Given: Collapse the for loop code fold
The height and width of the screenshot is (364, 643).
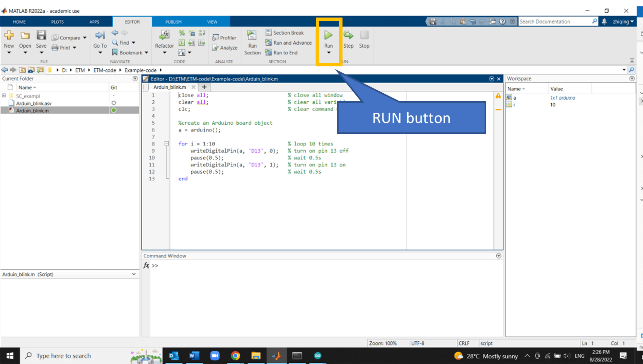Looking at the screenshot, I should [166, 144].
